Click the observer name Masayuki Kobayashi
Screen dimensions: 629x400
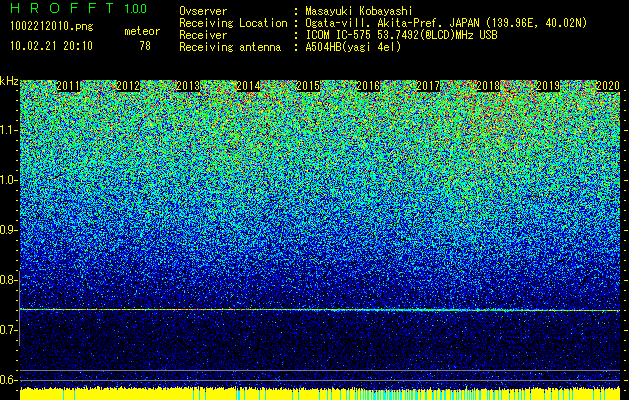(x=359, y=11)
